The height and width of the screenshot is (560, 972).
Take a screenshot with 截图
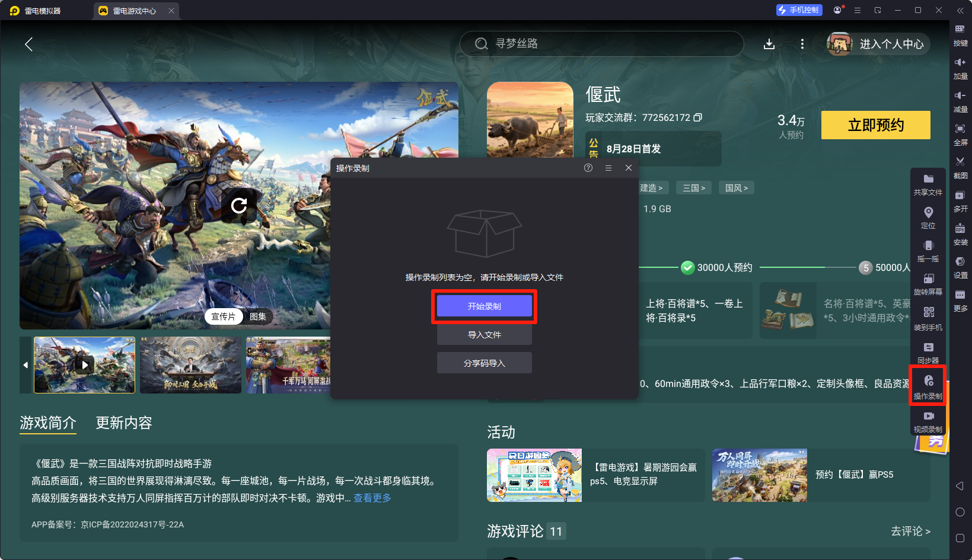pyautogui.click(x=960, y=168)
